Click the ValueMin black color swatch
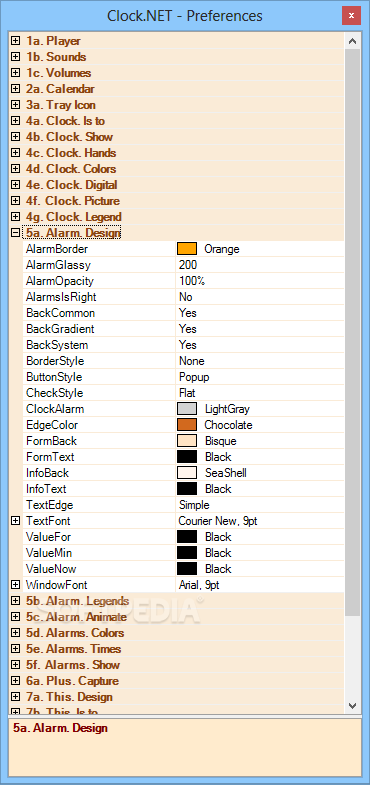Viewport: 370px width, 785px height. coord(187,553)
